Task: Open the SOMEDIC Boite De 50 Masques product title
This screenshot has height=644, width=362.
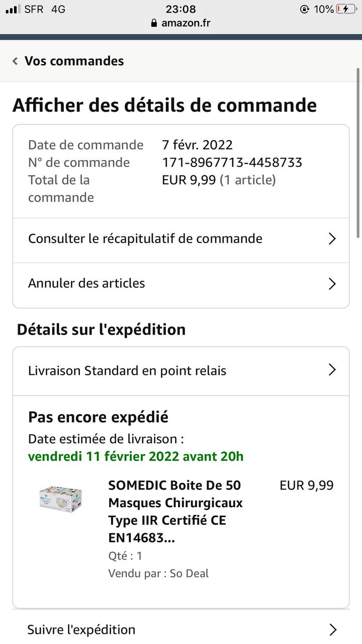Action: pos(175,512)
